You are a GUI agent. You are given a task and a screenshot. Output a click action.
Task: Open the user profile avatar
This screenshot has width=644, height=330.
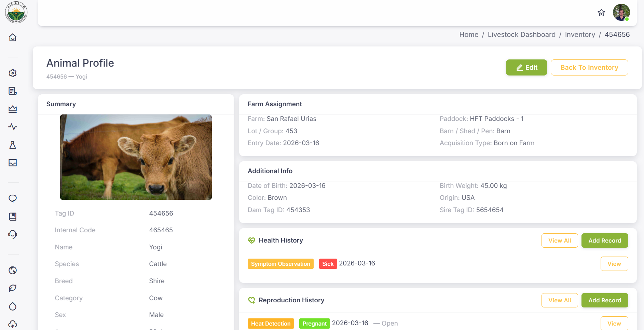pyautogui.click(x=621, y=12)
